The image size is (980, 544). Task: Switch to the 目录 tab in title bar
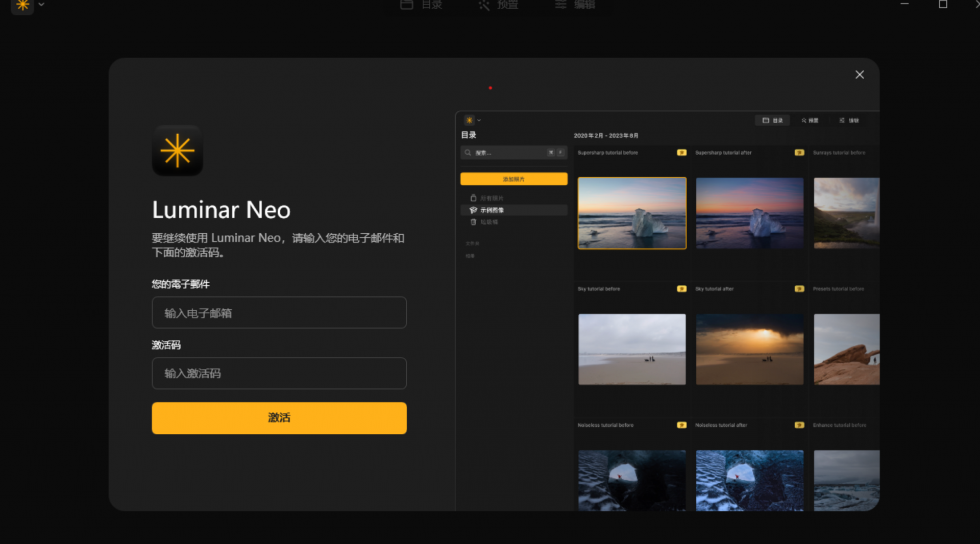click(422, 5)
